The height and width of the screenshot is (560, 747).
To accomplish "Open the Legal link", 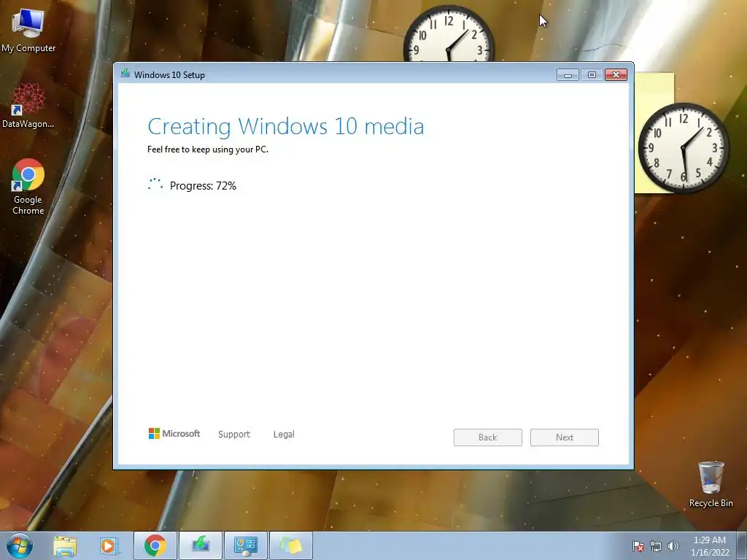I will point(284,435).
